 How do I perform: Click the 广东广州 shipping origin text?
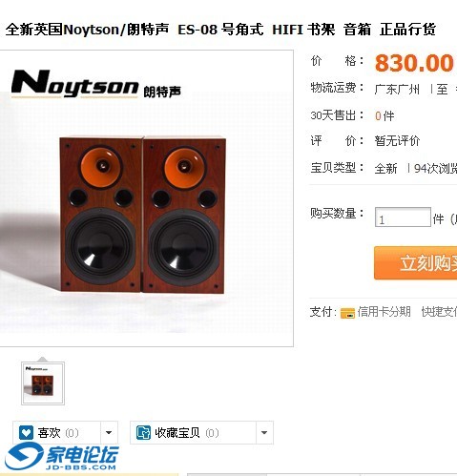[397, 90]
